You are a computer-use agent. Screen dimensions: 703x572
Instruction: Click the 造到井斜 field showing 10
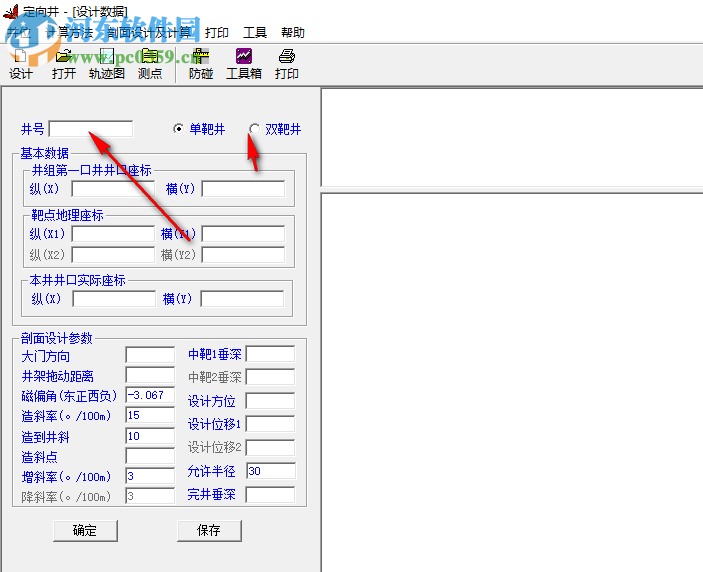pyautogui.click(x=150, y=436)
